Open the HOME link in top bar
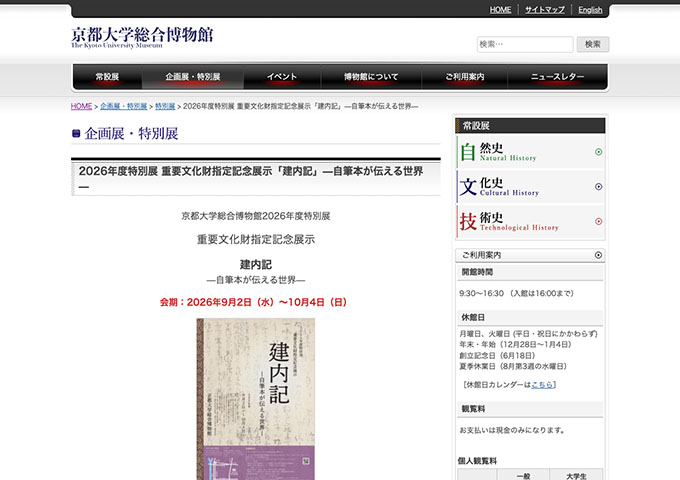Screen dimensions: 680x480 click(x=500, y=10)
